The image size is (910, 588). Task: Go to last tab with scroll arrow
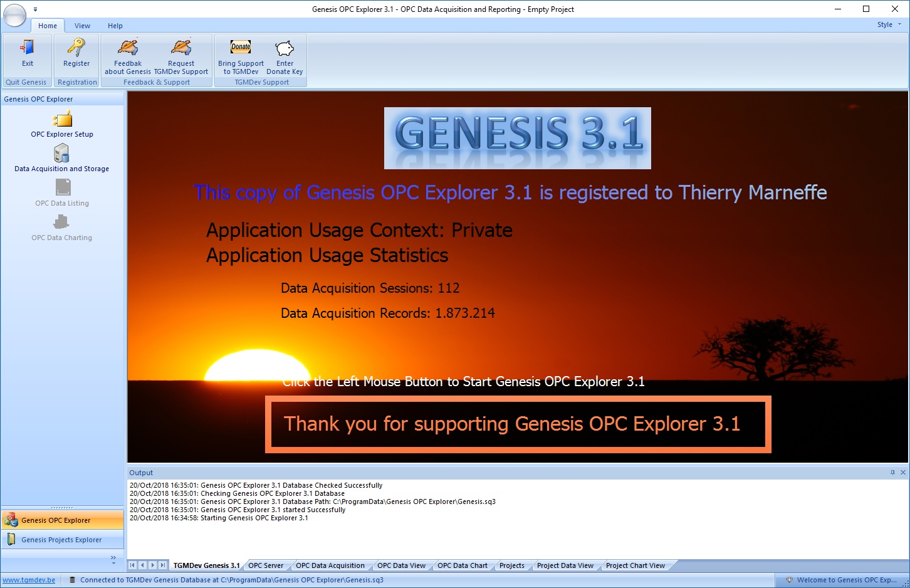click(x=163, y=565)
